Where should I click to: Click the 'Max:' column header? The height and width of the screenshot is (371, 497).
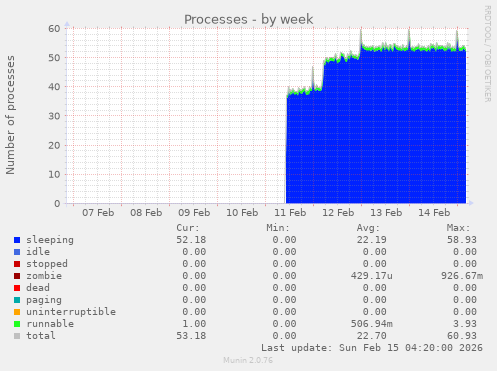click(458, 228)
